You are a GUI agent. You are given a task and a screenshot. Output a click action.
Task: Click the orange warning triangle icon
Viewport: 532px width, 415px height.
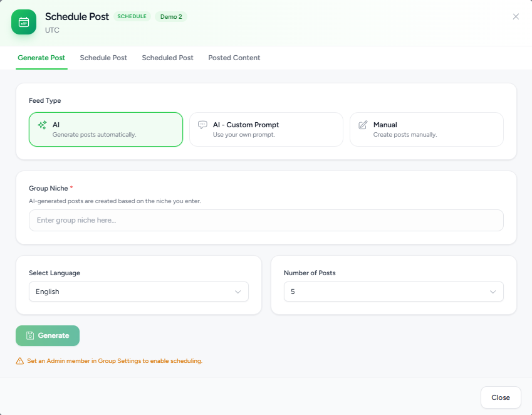(x=19, y=360)
